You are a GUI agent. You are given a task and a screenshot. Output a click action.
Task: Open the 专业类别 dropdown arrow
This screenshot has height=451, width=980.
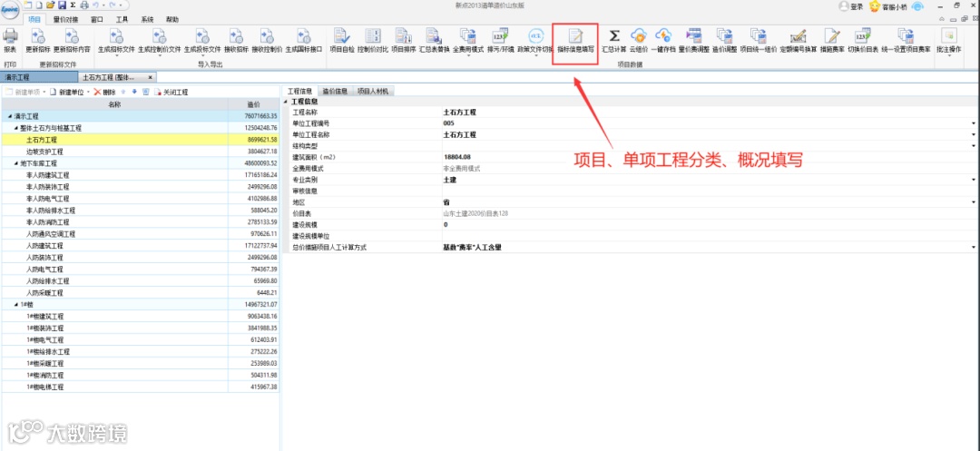click(x=973, y=180)
